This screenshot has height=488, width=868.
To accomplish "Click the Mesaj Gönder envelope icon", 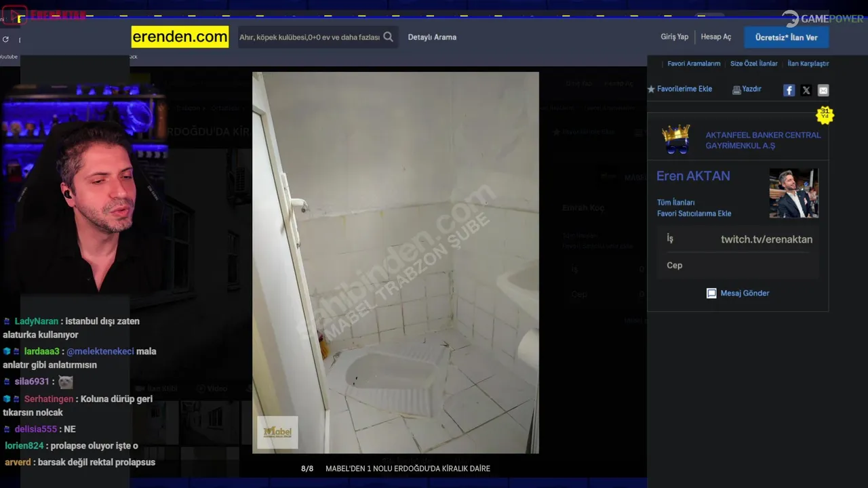I will (x=711, y=293).
